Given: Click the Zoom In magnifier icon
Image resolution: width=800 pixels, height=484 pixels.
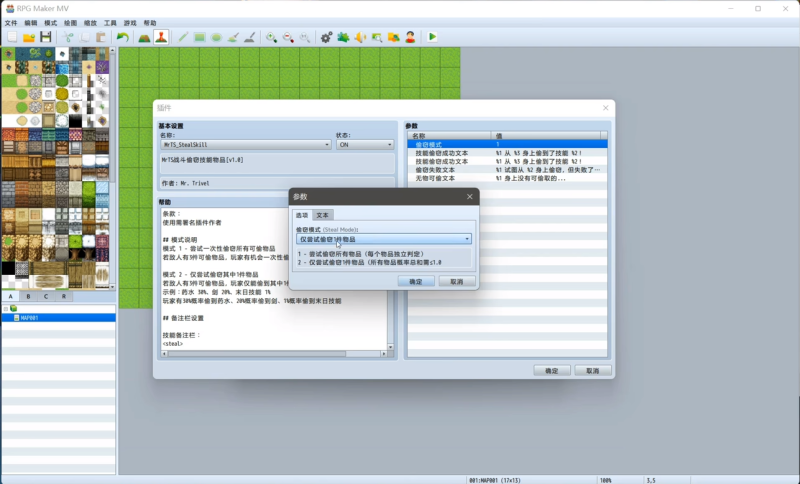Looking at the screenshot, I should coord(271,37).
